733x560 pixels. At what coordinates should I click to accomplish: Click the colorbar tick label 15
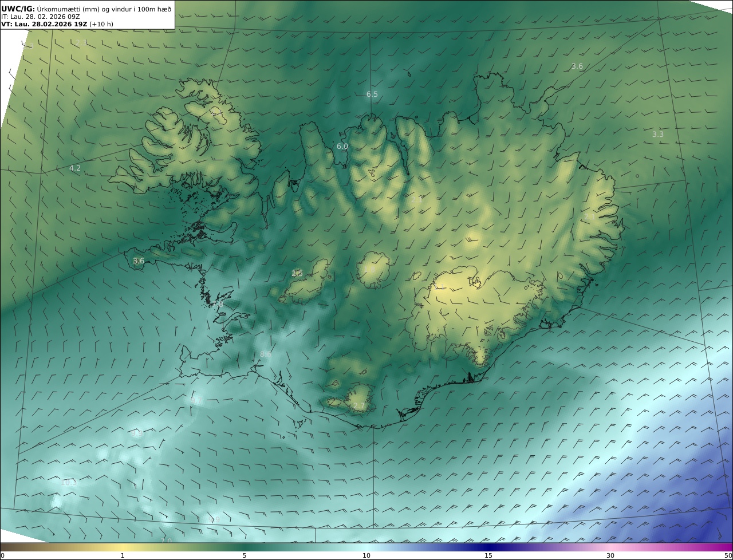488,555
